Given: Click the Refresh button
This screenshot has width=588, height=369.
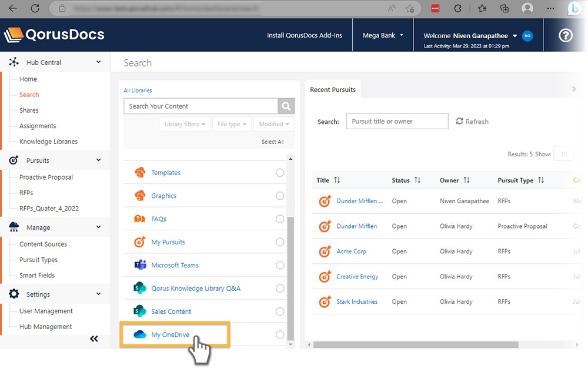Looking at the screenshot, I should click(472, 122).
